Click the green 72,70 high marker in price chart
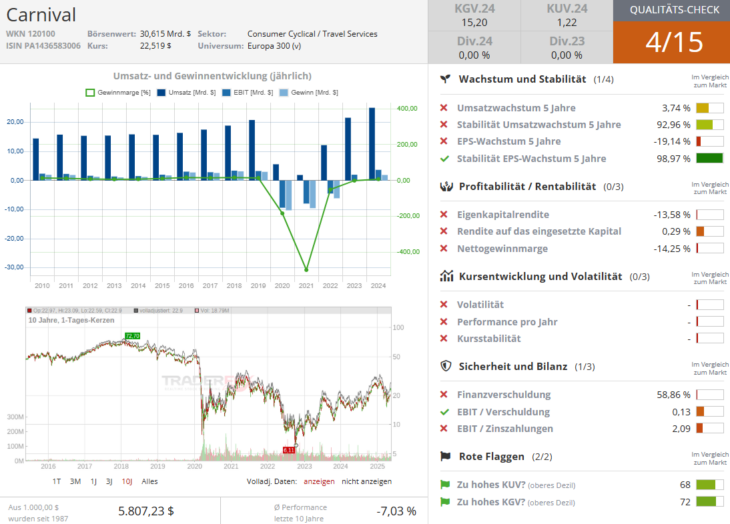730x524 pixels. (132, 336)
